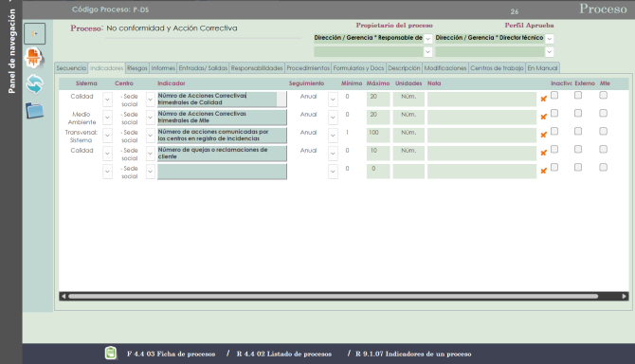Click orange X on the customer complaints (quejas) row
635x364 pixels.
[x=543, y=153]
